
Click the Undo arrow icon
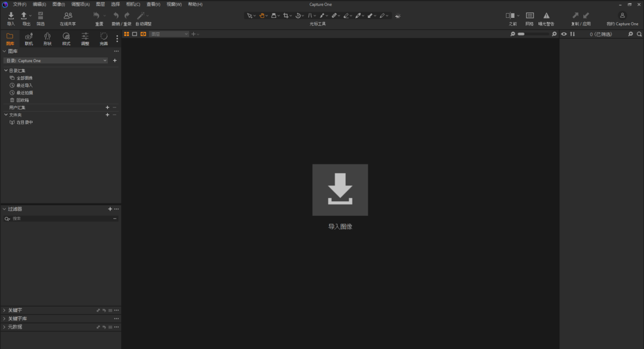tap(116, 16)
